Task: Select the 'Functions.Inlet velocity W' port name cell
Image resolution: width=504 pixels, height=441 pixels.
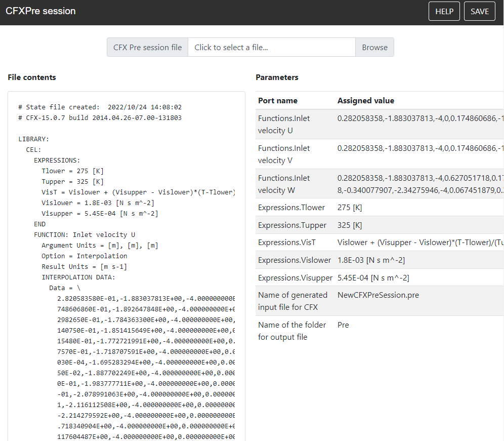Action: click(295, 184)
